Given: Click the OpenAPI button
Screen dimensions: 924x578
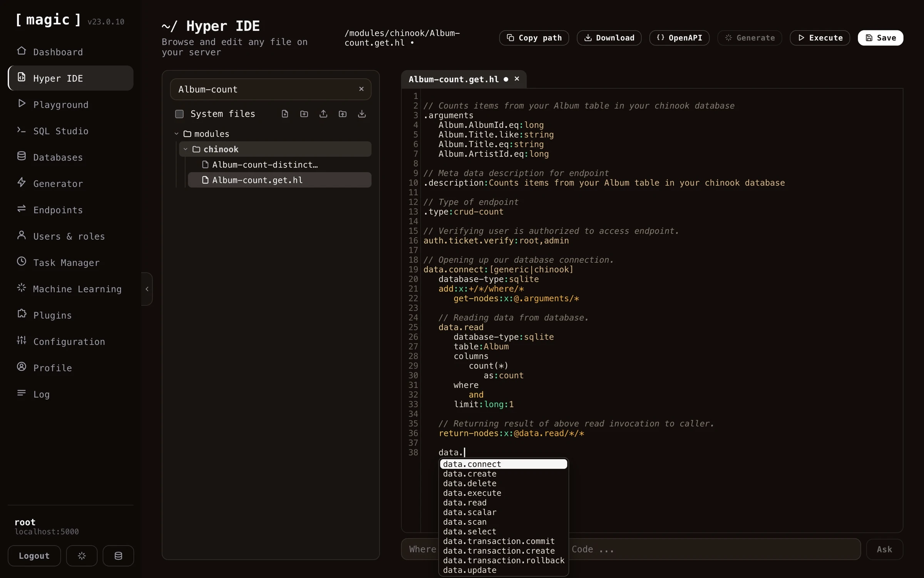Looking at the screenshot, I should [x=679, y=38].
